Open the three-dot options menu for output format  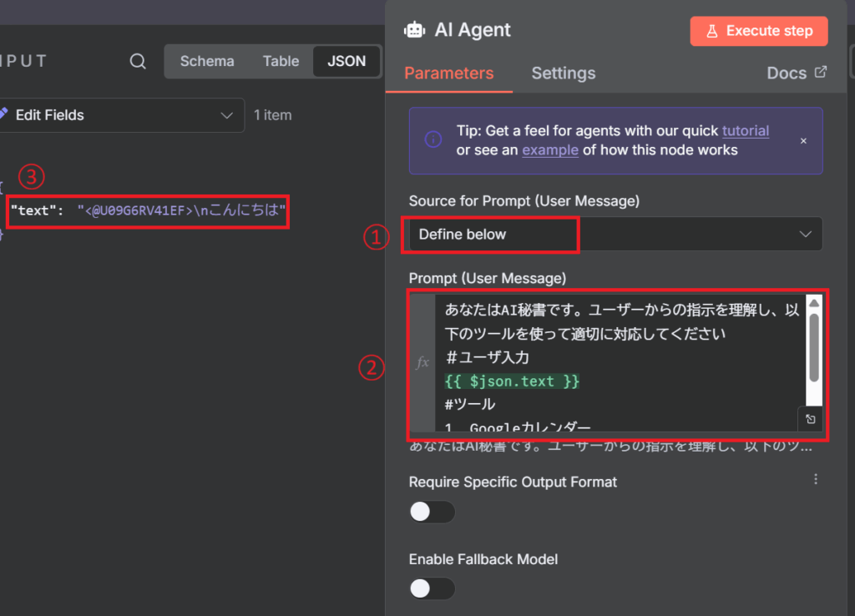click(816, 479)
